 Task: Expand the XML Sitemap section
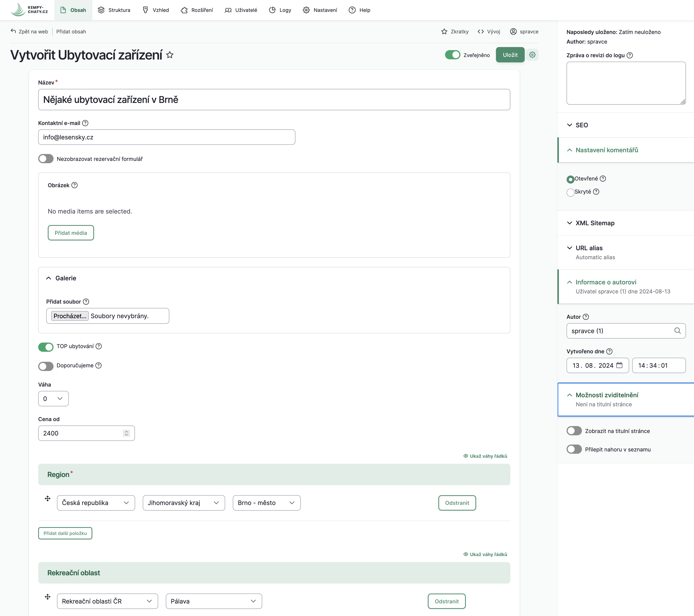625,223
